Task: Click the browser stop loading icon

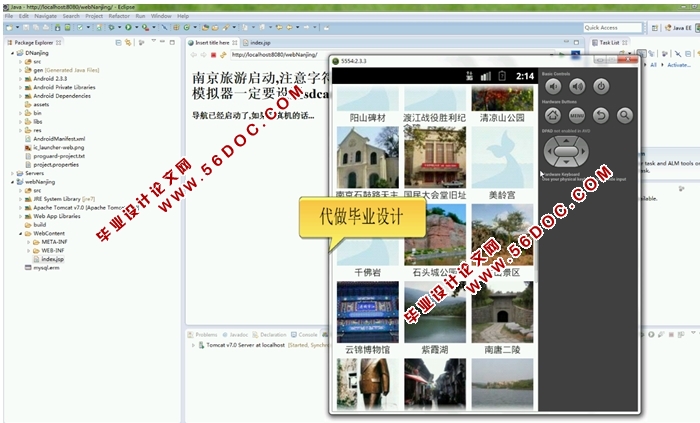Action: click(x=213, y=55)
